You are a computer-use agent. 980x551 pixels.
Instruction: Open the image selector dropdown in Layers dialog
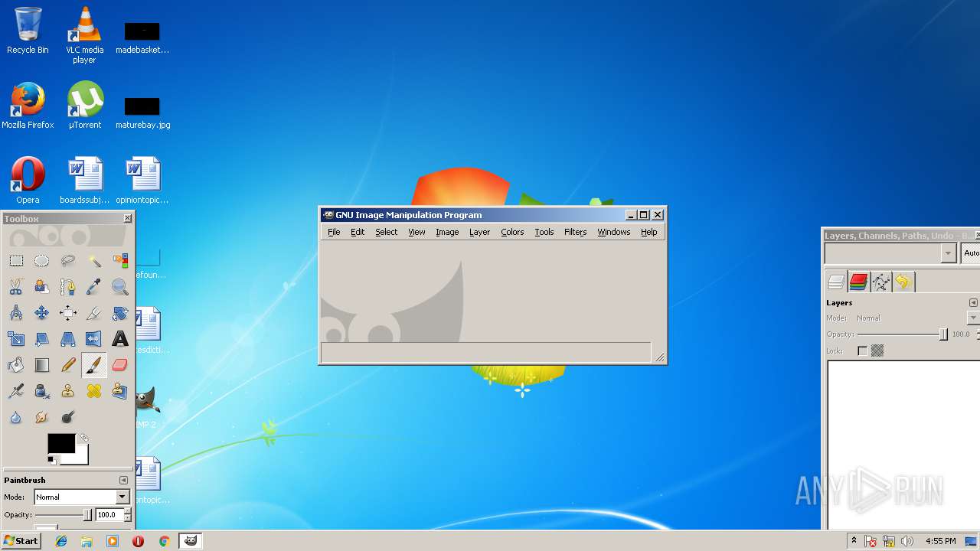point(890,253)
